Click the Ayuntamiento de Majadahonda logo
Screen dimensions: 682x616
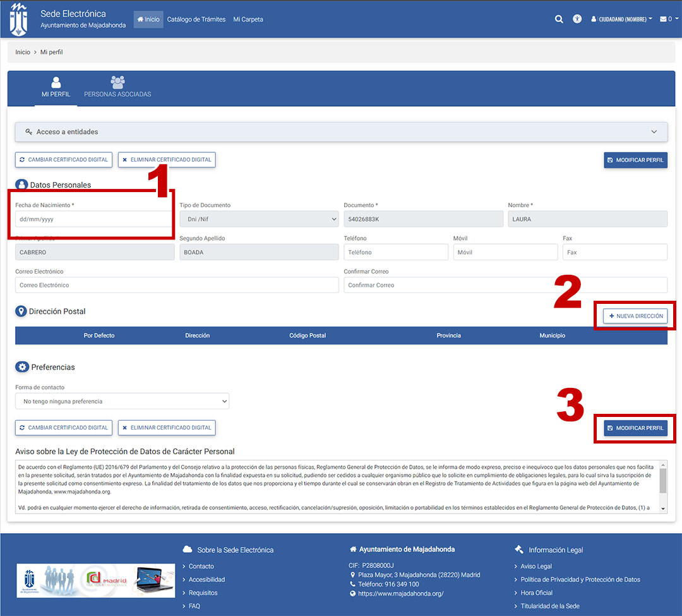pos(19,20)
